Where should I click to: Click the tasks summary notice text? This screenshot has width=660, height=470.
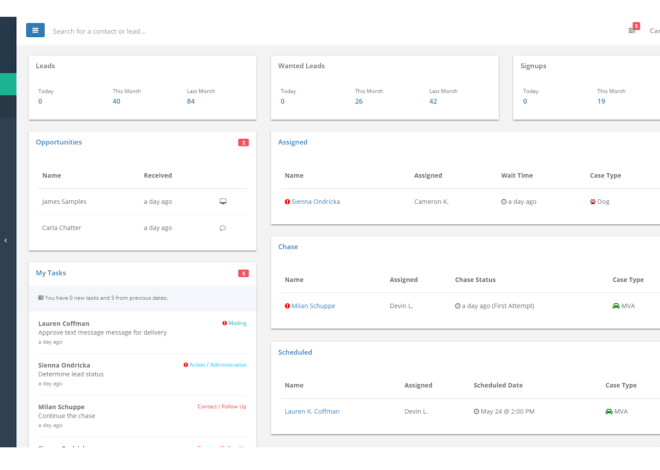click(106, 297)
